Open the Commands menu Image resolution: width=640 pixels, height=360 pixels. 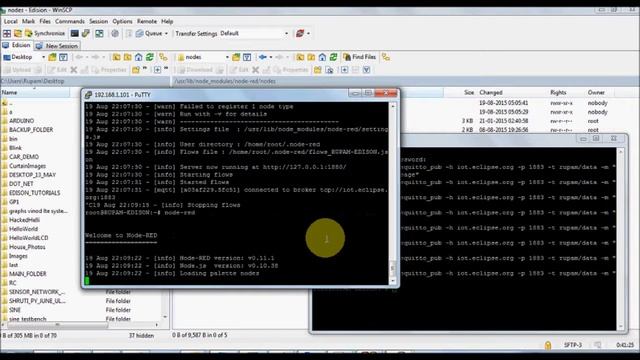(x=70, y=21)
